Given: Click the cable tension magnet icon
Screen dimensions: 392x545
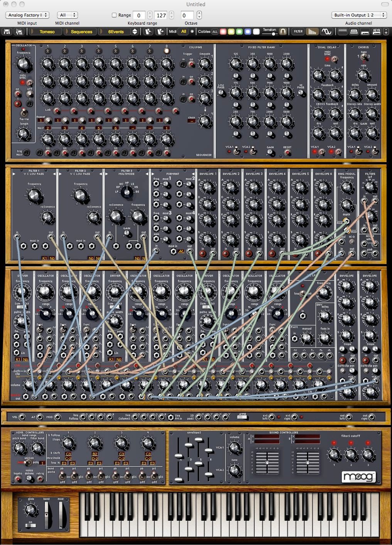Looking at the screenshot, I should (x=283, y=32).
